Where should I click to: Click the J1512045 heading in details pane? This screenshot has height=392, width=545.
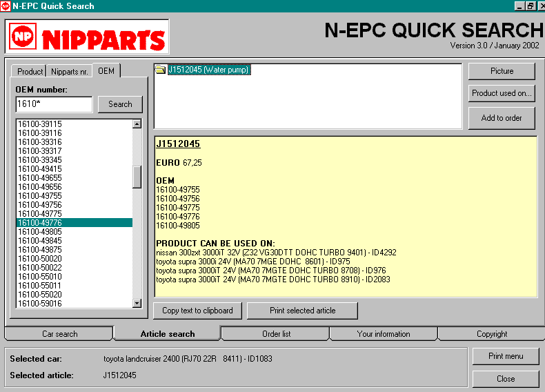[178, 144]
